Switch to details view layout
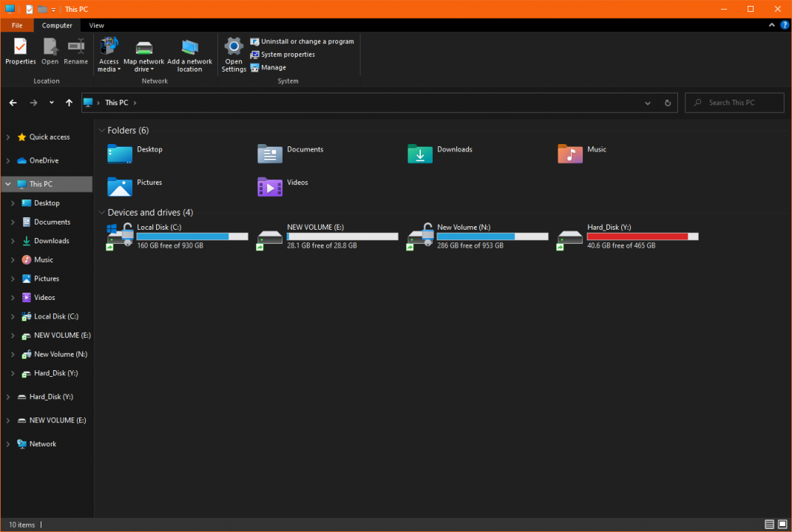The width and height of the screenshot is (792, 532). click(770, 525)
